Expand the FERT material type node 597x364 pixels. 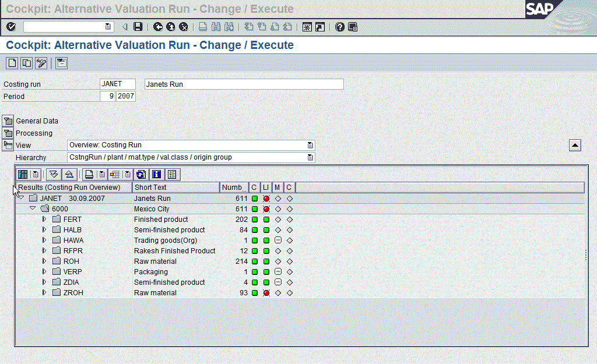coord(44,220)
